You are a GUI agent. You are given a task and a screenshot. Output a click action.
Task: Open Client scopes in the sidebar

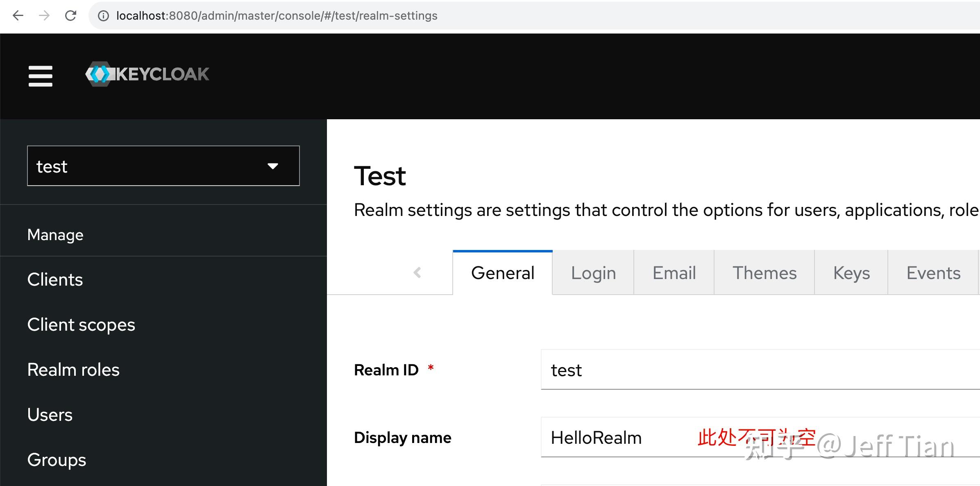81,325
